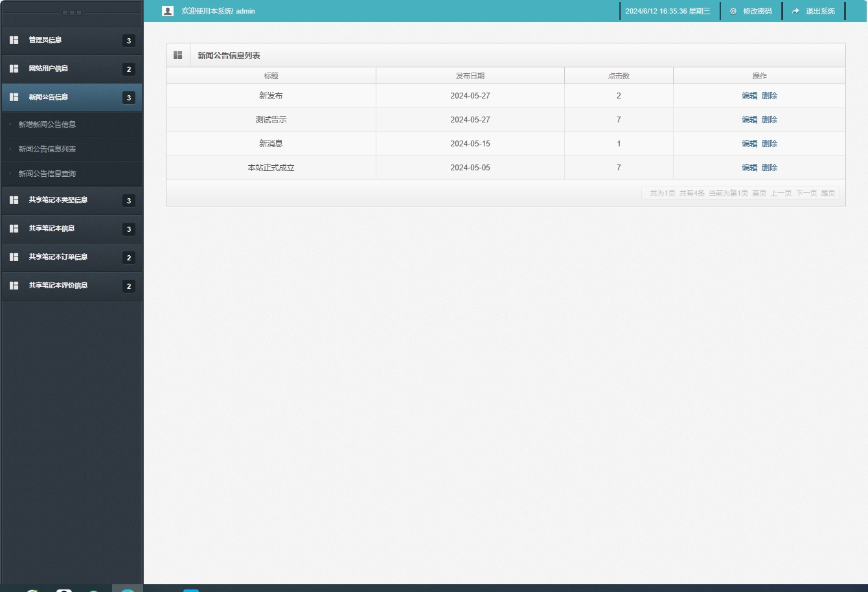This screenshot has width=868, height=592.
Task: Click 编辑 for 本站正式成立
Action: [x=749, y=168]
